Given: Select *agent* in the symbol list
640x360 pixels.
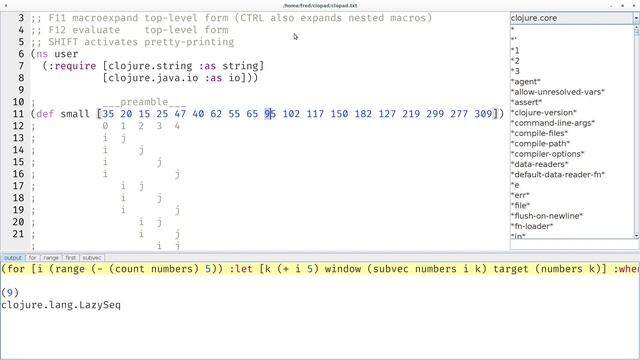Looking at the screenshot, I should click(526, 82).
